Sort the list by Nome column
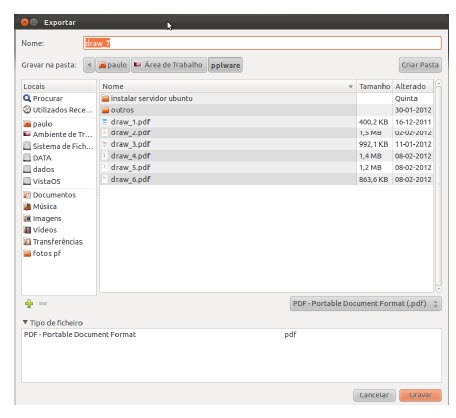This screenshot has width=456, height=418. (x=228, y=86)
